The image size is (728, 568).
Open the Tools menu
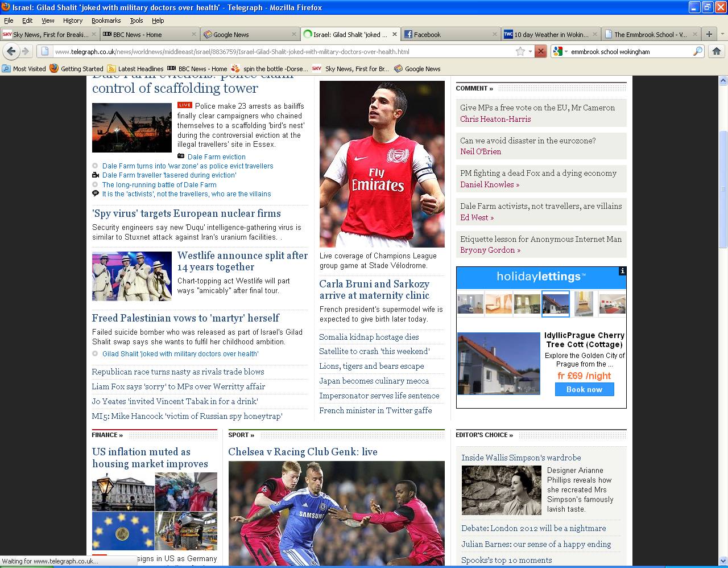136,20
